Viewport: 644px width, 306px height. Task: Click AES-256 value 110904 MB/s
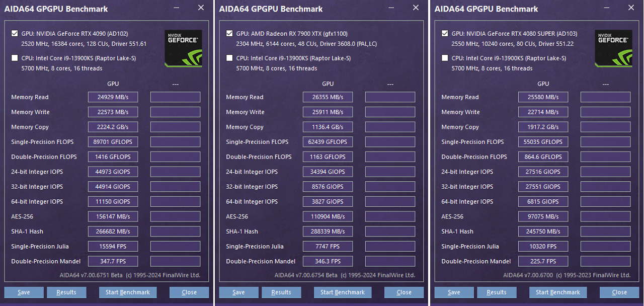click(x=328, y=216)
